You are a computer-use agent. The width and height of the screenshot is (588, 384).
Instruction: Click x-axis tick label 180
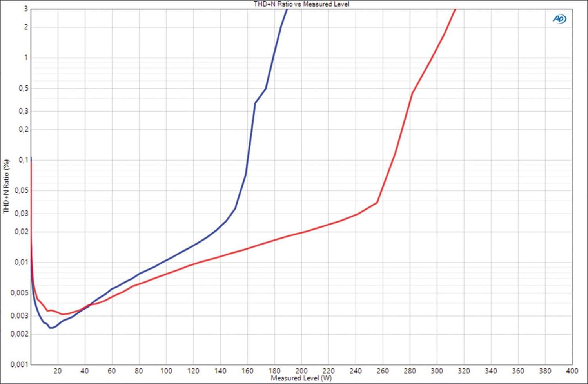click(x=274, y=371)
